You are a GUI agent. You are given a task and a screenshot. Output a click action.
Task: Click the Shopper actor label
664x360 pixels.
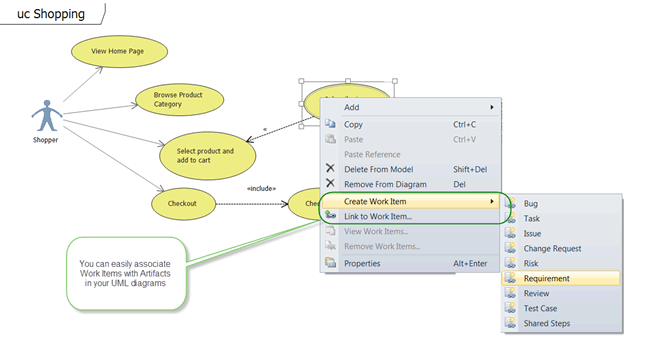click(x=45, y=140)
